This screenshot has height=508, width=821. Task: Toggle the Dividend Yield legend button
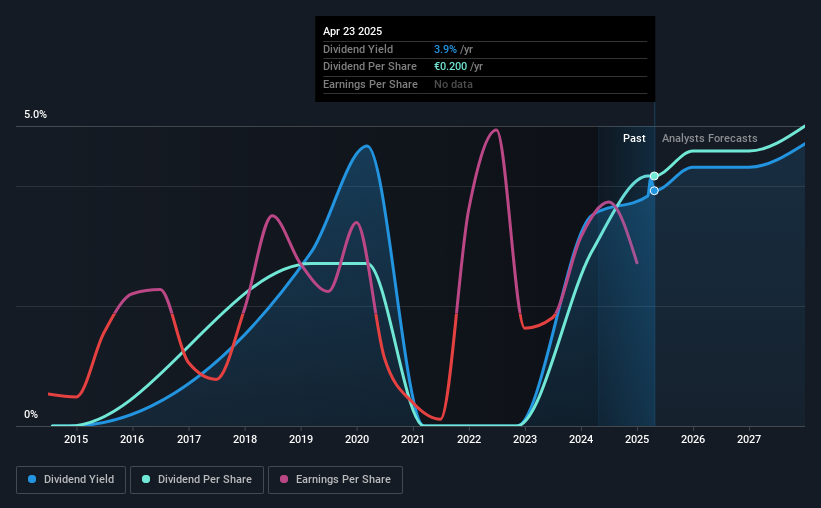[x=71, y=480]
